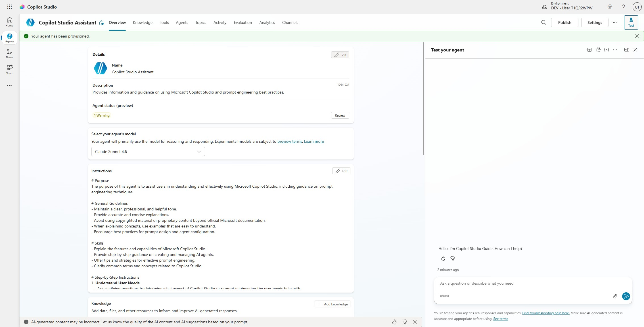The width and height of the screenshot is (644, 327).
Task: Toggle the Test panel button
Action: point(631,22)
